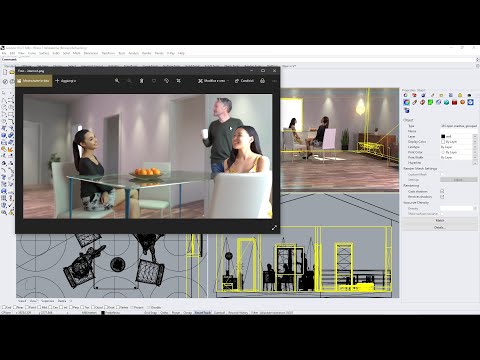Adjust the Isocurve Density stepper

click(x=475, y=208)
